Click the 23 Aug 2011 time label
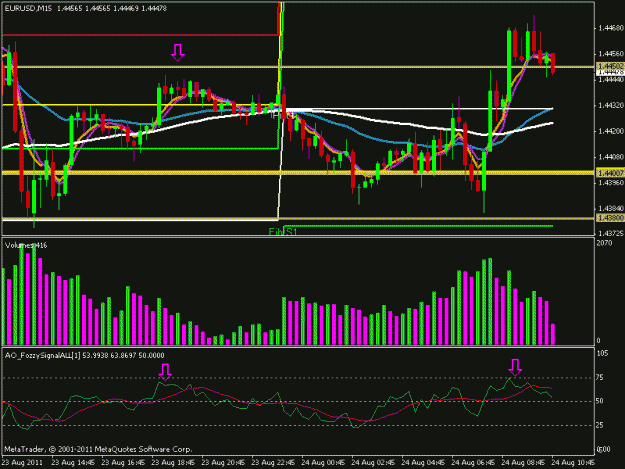This screenshot has width=625, height=469. (22, 463)
